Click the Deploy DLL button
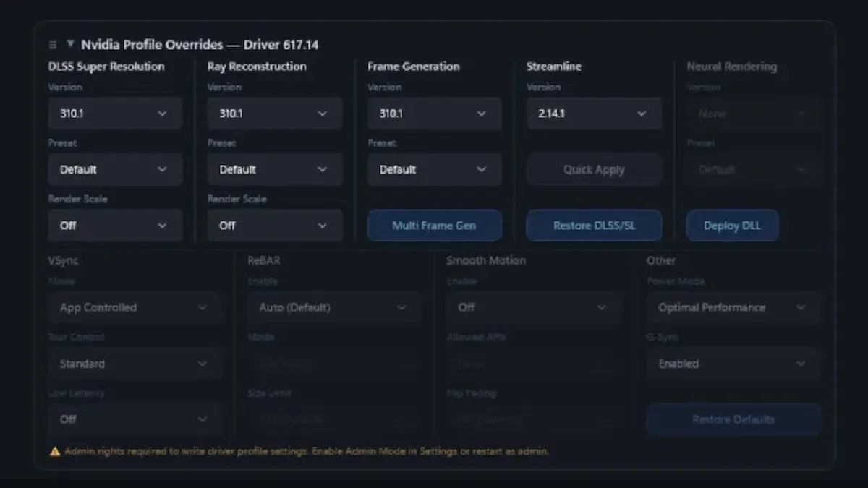Screen dimensions: 868x488 coord(732,225)
